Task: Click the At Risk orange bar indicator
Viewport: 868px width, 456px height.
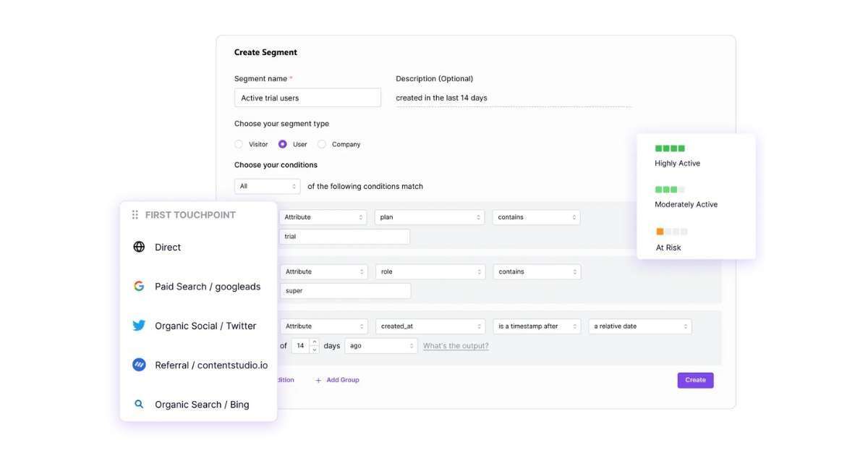Action: (x=671, y=232)
